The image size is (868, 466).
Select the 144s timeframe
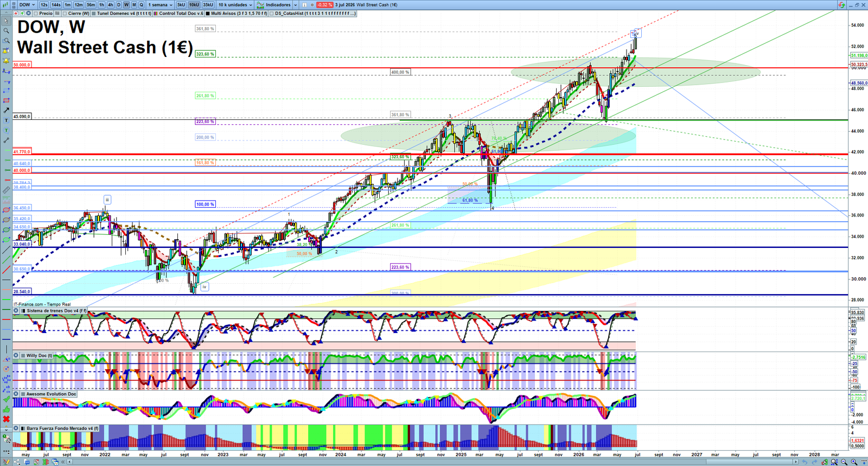click(56, 5)
